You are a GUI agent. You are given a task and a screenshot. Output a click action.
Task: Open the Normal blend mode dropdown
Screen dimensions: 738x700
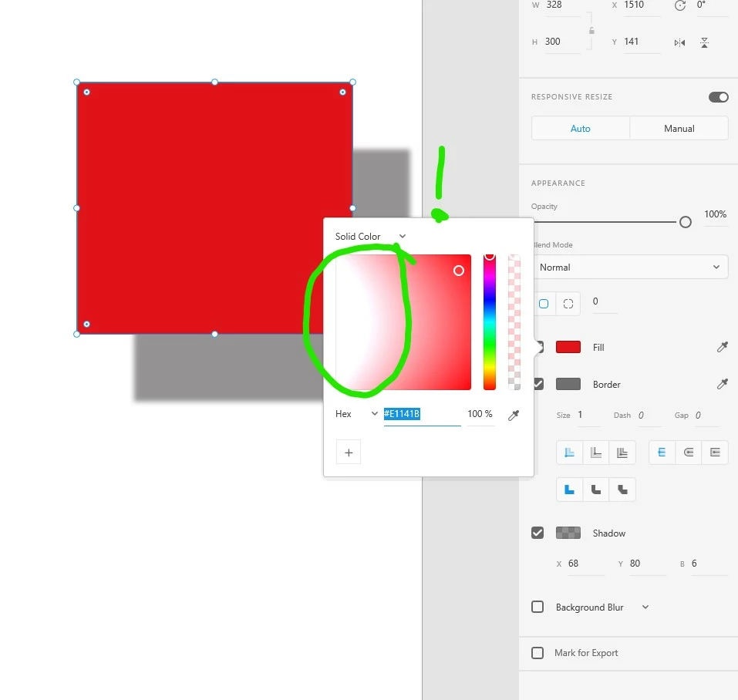click(x=631, y=268)
